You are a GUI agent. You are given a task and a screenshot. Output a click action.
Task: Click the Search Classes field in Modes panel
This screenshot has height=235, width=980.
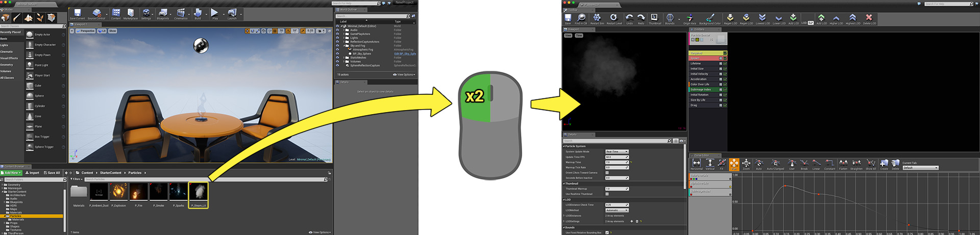pyautogui.click(x=33, y=26)
